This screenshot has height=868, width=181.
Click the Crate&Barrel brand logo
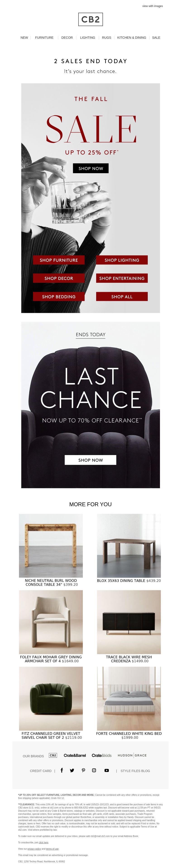click(x=75, y=755)
